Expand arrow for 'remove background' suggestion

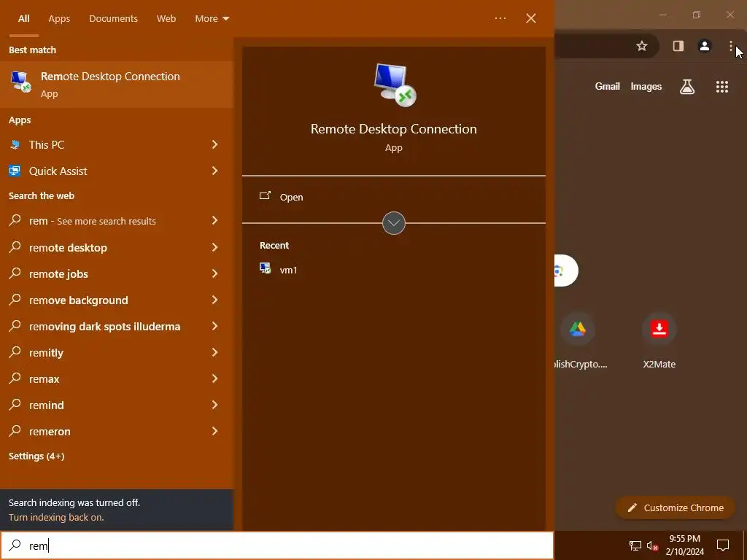pyautogui.click(x=215, y=300)
